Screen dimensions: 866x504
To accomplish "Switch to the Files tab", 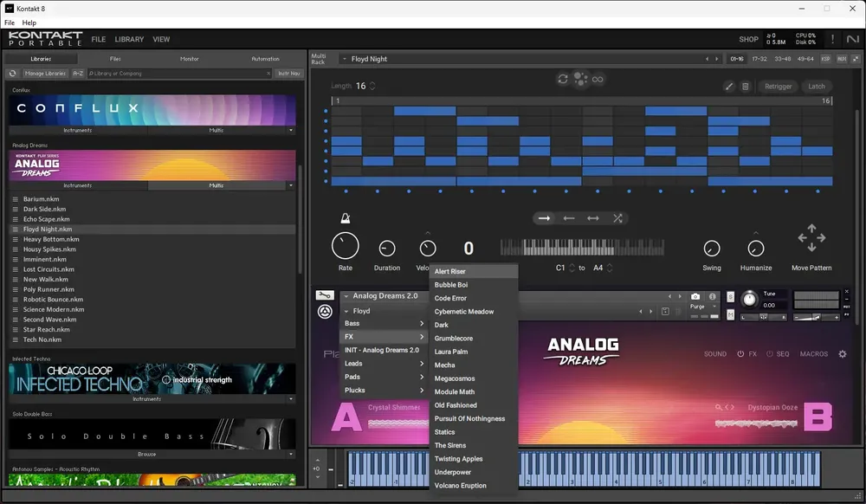I will pos(115,59).
